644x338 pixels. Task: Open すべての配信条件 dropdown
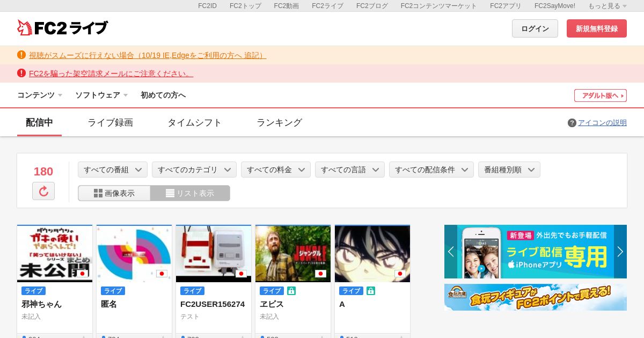(431, 170)
